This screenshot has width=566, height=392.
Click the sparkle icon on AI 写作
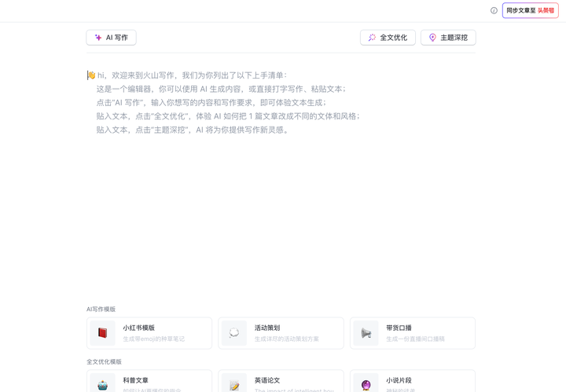(98, 38)
